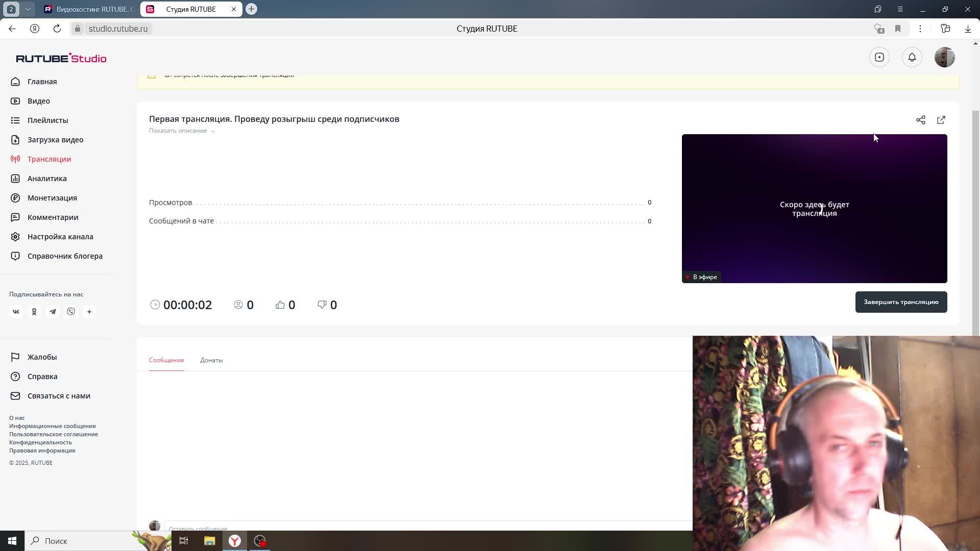980x551 pixels.
Task: Share the broadcast with the share icon
Action: (921, 120)
